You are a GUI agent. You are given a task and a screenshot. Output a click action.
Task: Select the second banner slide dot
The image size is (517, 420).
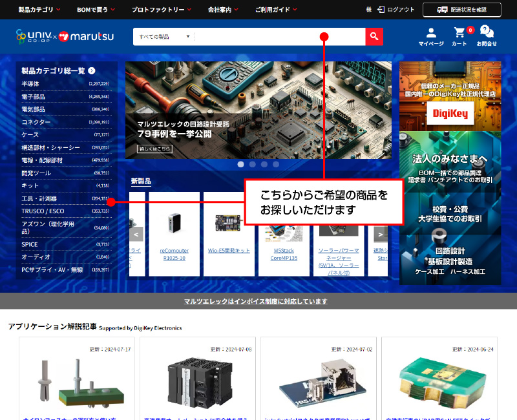click(x=253, y=164)
